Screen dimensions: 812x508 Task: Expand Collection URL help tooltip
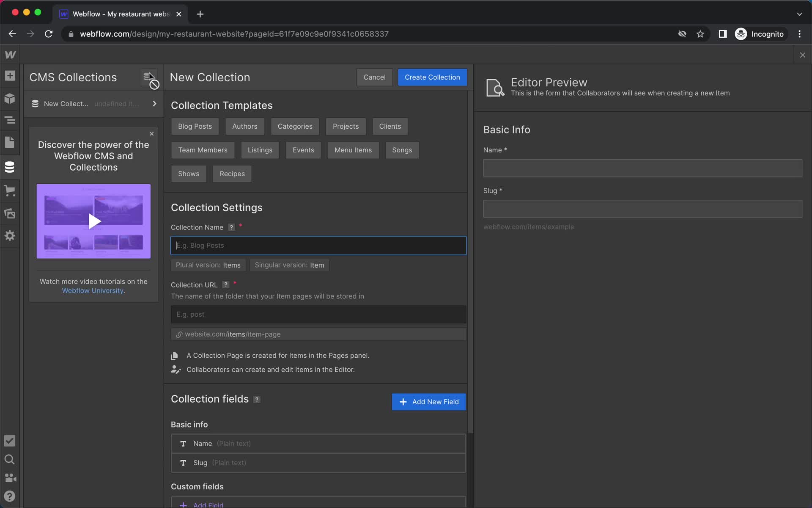pos(225,284)
